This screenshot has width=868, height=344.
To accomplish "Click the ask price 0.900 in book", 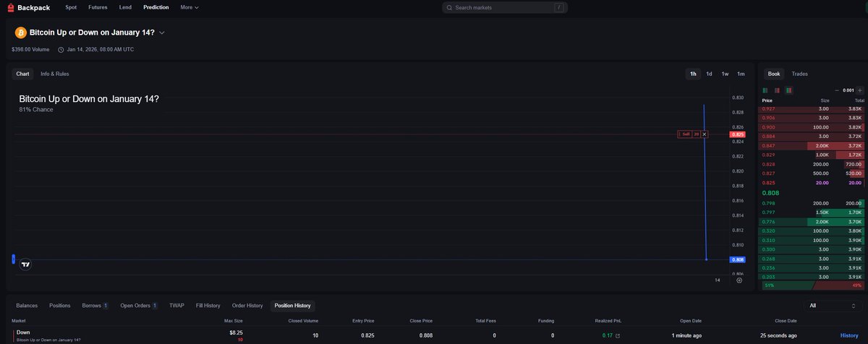I will tap(768, 127).
